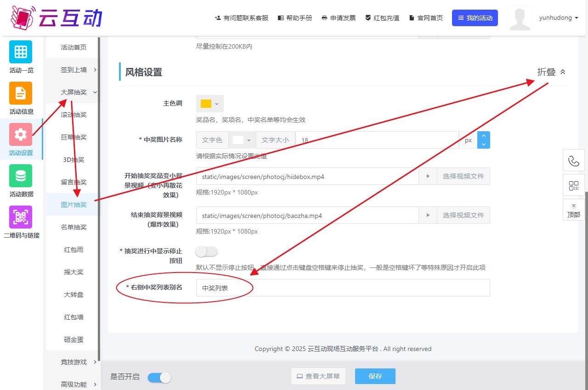Open the 活动数据 database icon
The width and height of the screenshot is (588, 390).
pos(21,176)
